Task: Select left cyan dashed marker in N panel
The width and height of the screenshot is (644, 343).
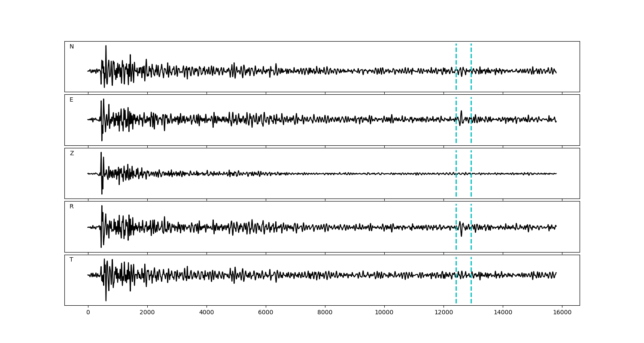Action: pyautogui.click(x=456, y=56)
